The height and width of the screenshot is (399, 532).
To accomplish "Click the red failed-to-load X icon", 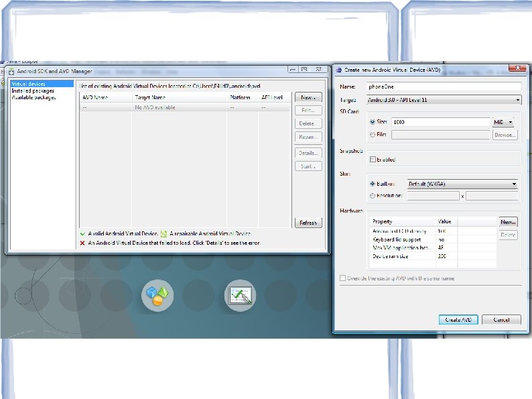I will coord(82,243).
